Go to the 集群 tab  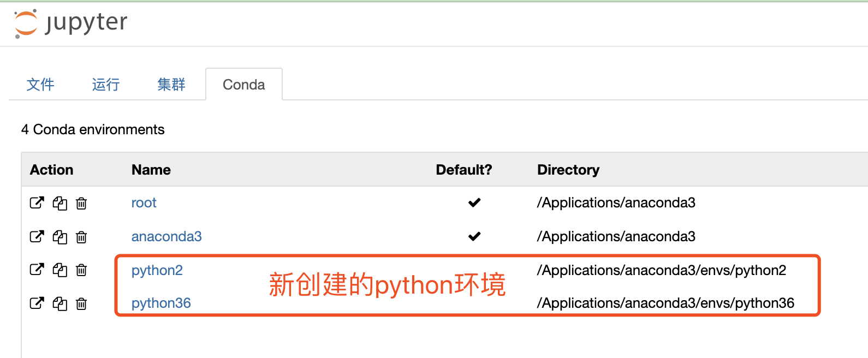pos(171,85)
